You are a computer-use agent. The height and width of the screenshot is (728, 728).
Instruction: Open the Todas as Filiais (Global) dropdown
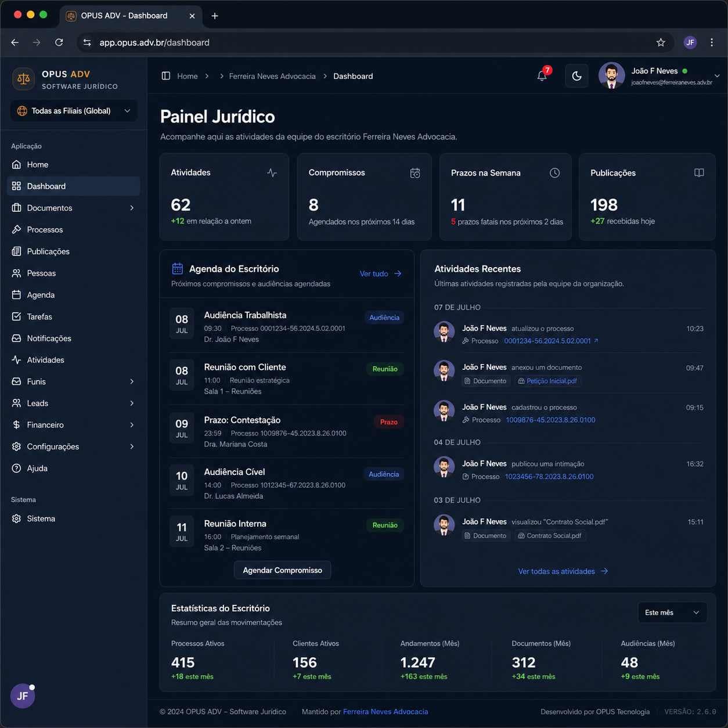point(74,111)
